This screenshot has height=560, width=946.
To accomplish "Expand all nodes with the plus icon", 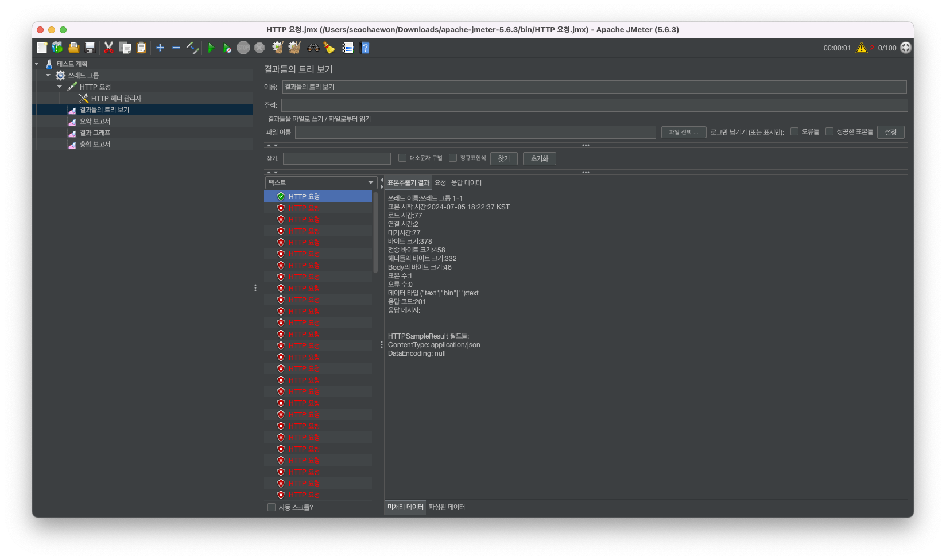I will click(x=160, y=48).
